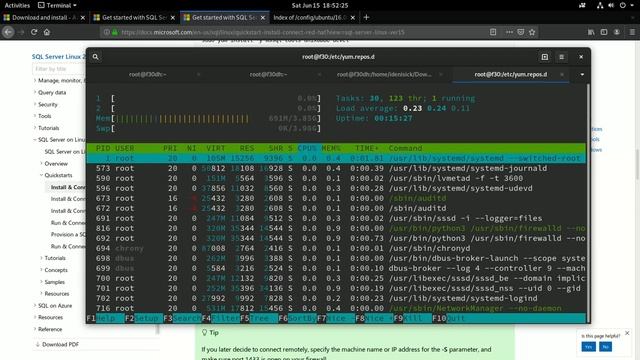Switch to first root@f30 terminal tab
The width and height of the screenshot is (640, 360).
pyautogui.click(x=148, y=74)
